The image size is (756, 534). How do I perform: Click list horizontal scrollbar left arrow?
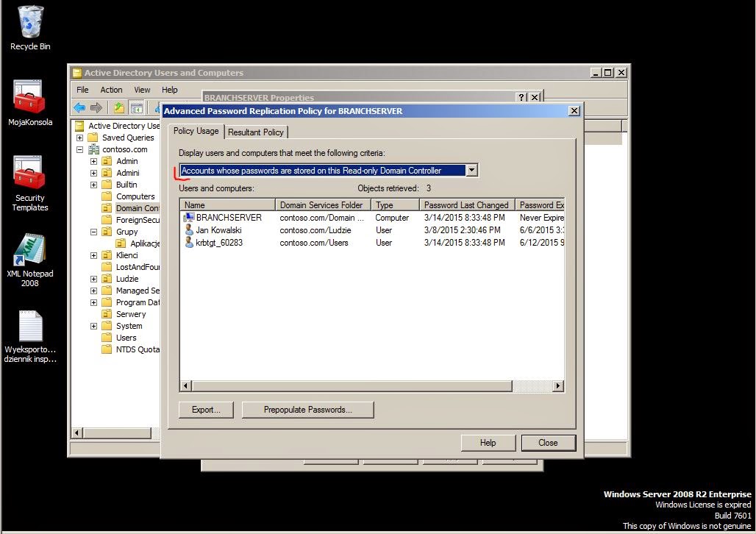(x=185, y=386)
